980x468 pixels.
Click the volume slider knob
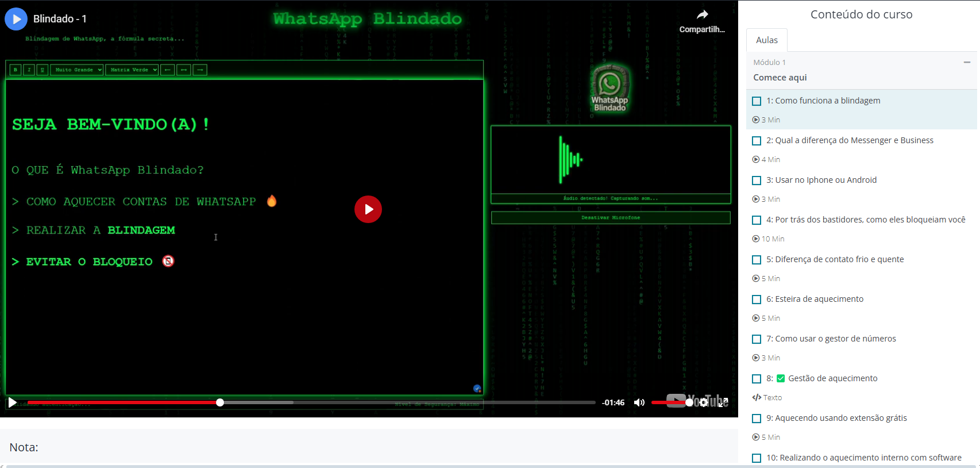pyautogui.click(x=689, y=402)
